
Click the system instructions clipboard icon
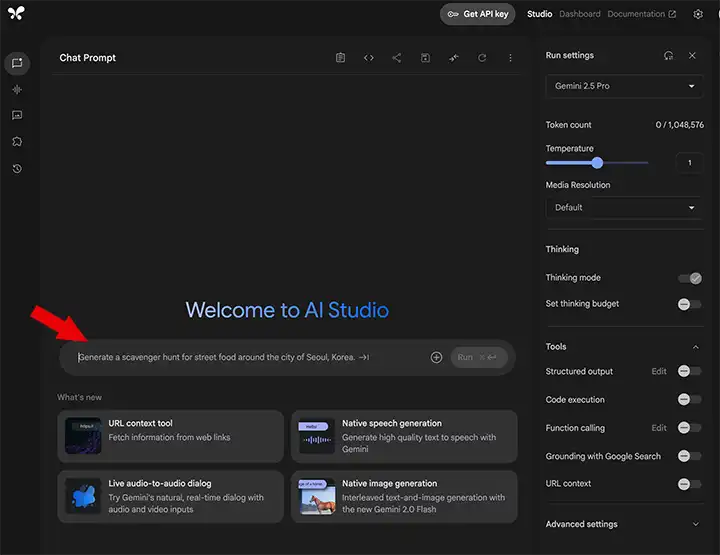(x=340, y=57)
